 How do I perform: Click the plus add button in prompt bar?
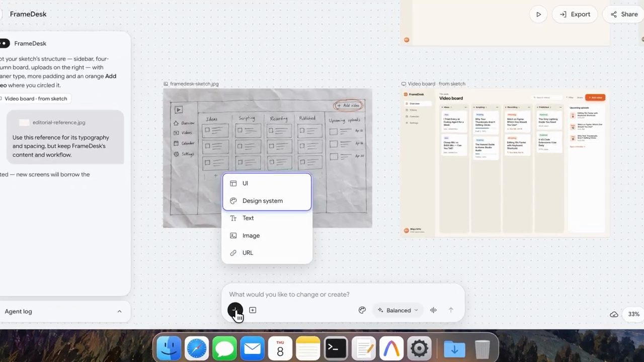pyautogui.click(x=234, y=310)
